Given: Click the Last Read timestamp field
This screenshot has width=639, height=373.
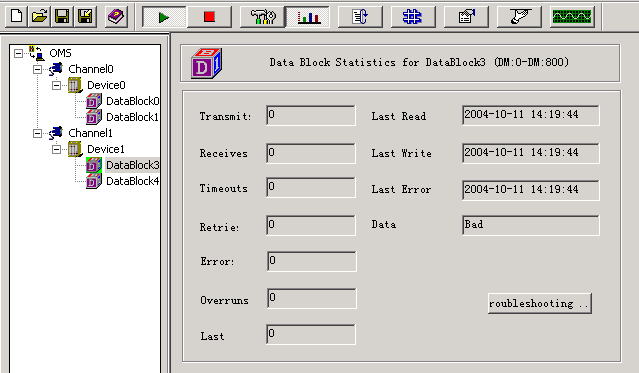Looking at the screenshot, I should pos(531,115).
